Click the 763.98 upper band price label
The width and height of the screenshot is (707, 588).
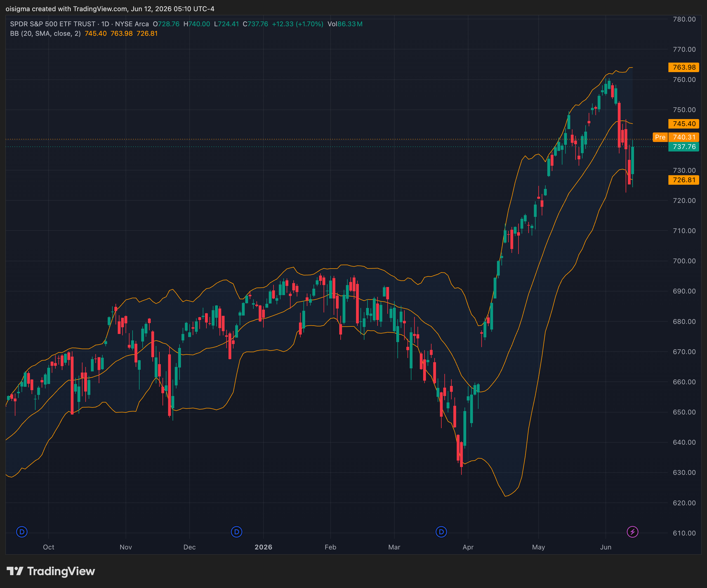click(684, 67)
